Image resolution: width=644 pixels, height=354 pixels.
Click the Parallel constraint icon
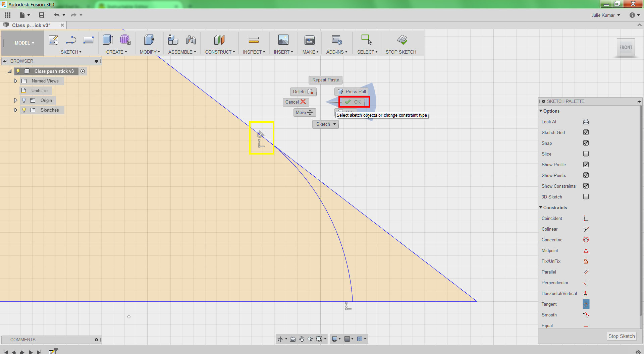[586, 272]
